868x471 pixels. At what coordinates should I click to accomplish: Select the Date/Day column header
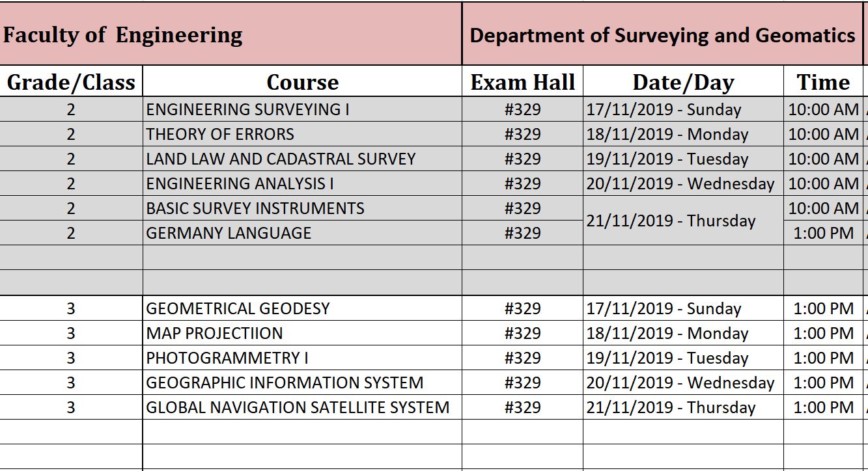[683, 83]
